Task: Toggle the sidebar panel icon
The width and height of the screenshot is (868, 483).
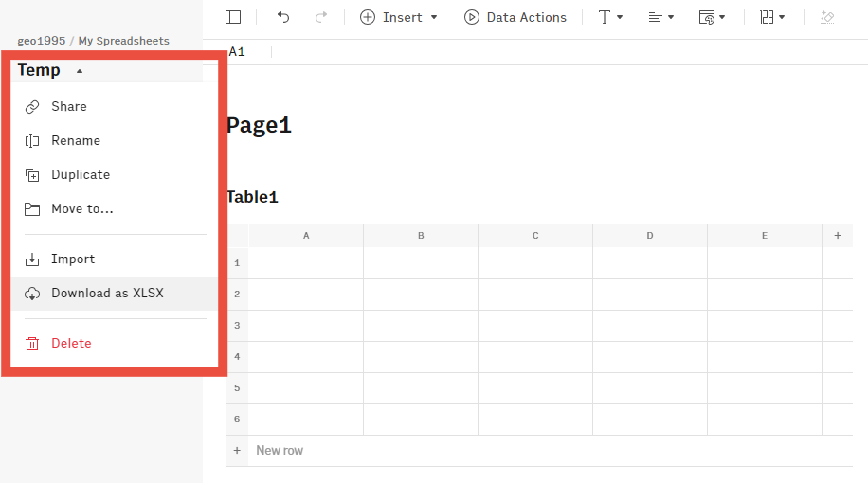Action: coord(233,17)
